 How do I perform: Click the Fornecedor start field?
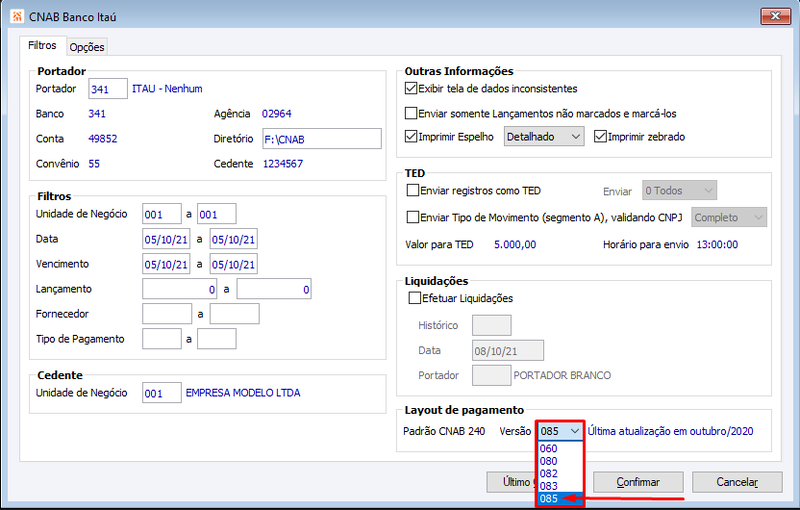click(167, 314)
